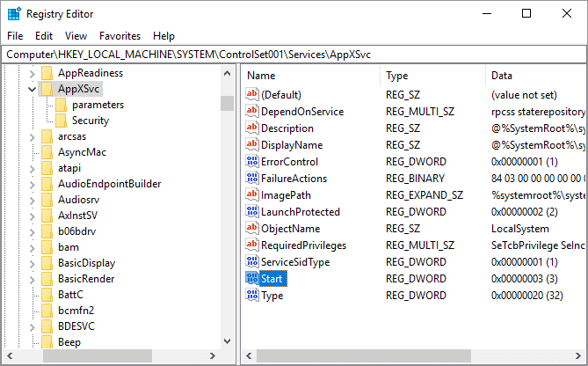Click the DWORD icon beside ErrorControl
The width and height of the screenshot is (588, 366).
[252, 162]
